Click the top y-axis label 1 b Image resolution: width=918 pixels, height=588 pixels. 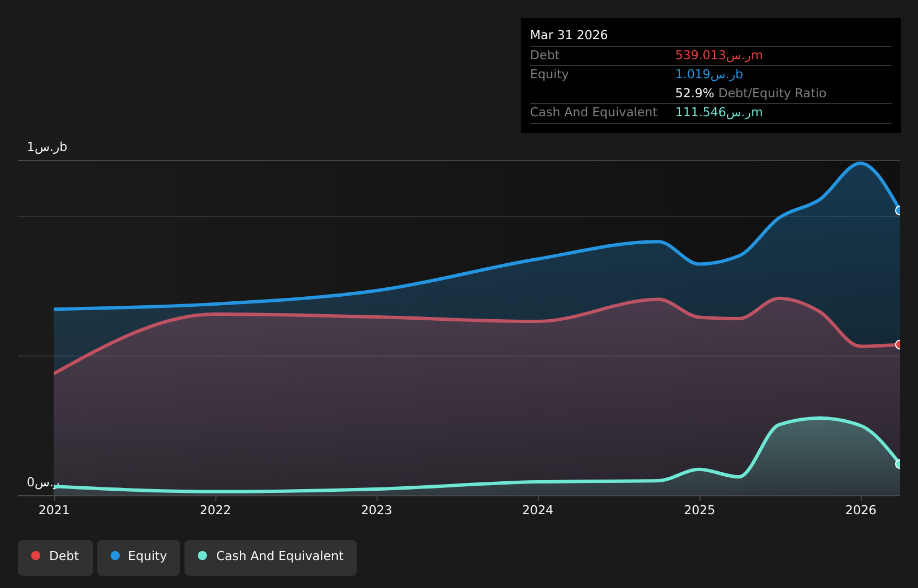pos(47,147)
